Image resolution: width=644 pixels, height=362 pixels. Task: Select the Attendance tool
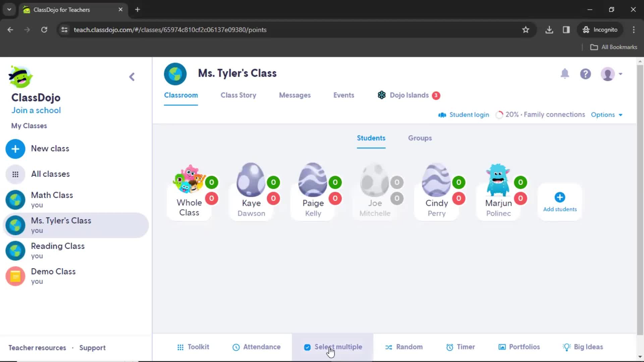coord(256,347)
